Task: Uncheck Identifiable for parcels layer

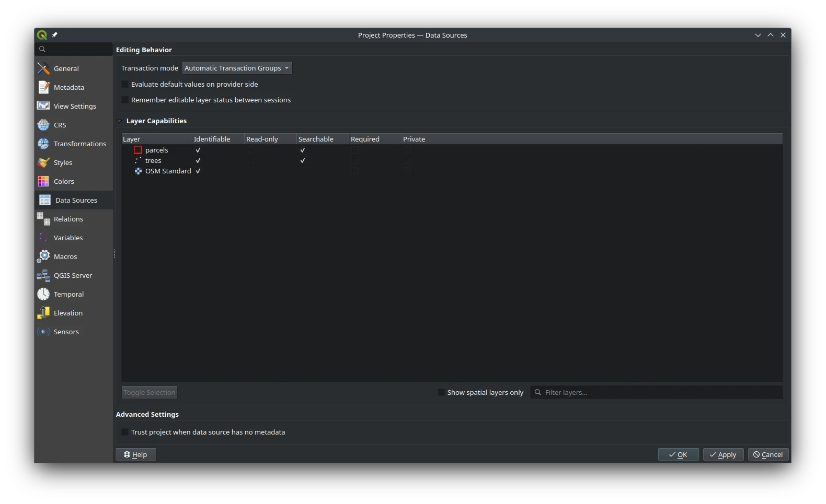Action: 198,150
